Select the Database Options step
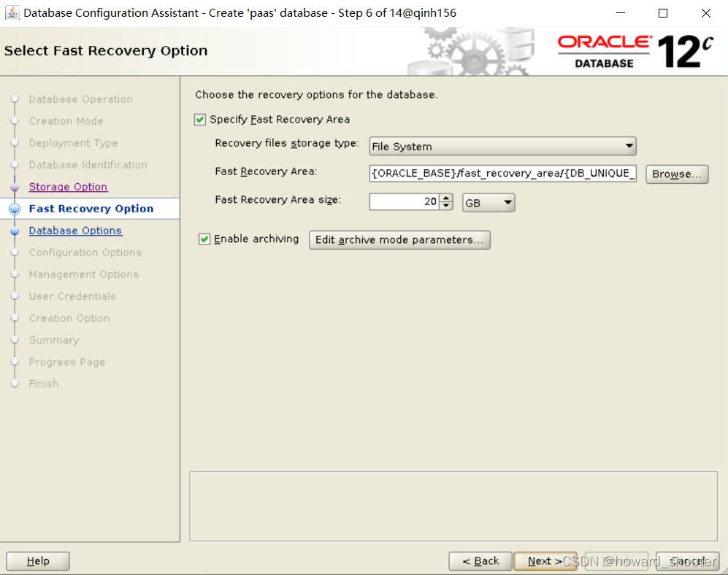 click(75, 230)
